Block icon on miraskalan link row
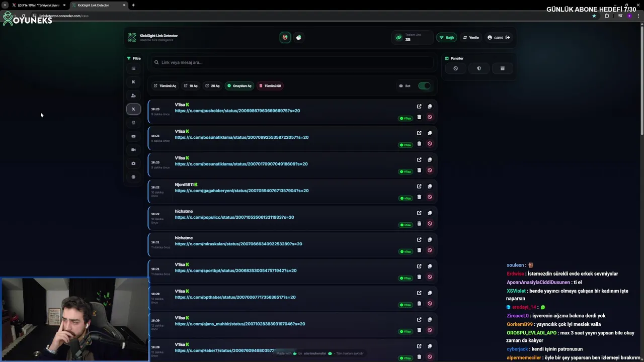 (430, 250)
